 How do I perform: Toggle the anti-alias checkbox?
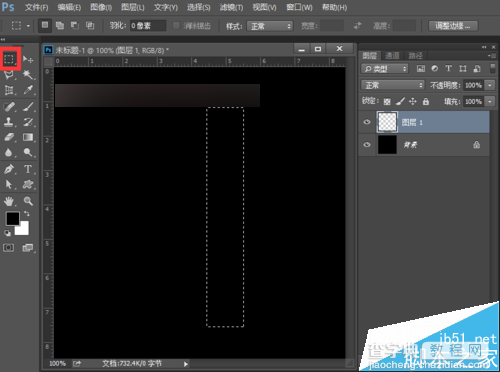pos(176,26)
